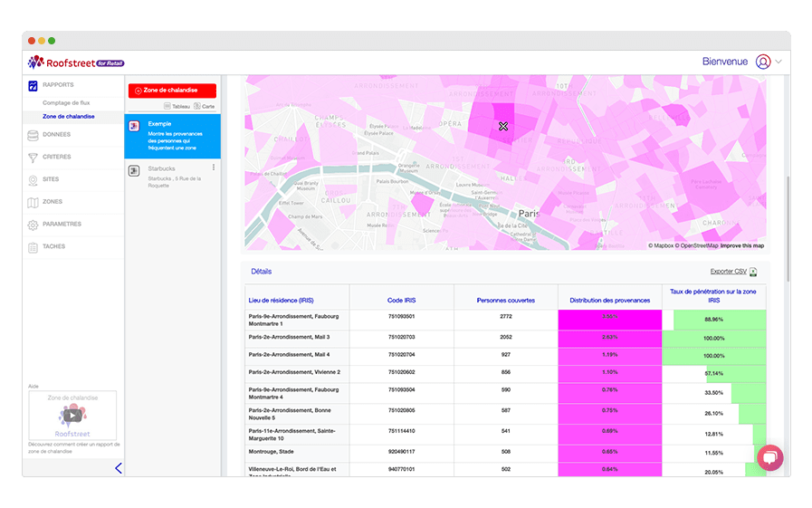Sort by Personnes couvertes column header
Screen dimensions: 812x508
pyautogui.click(x=506, y=301)
